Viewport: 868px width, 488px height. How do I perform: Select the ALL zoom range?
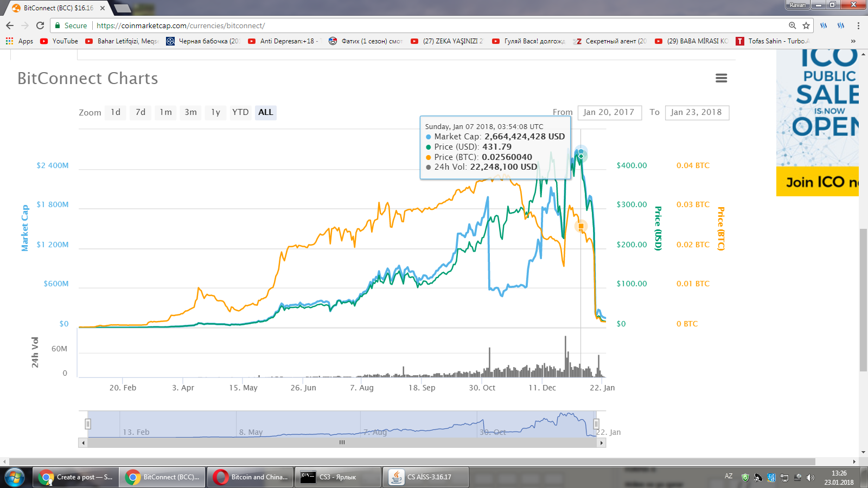coord(266,112)
